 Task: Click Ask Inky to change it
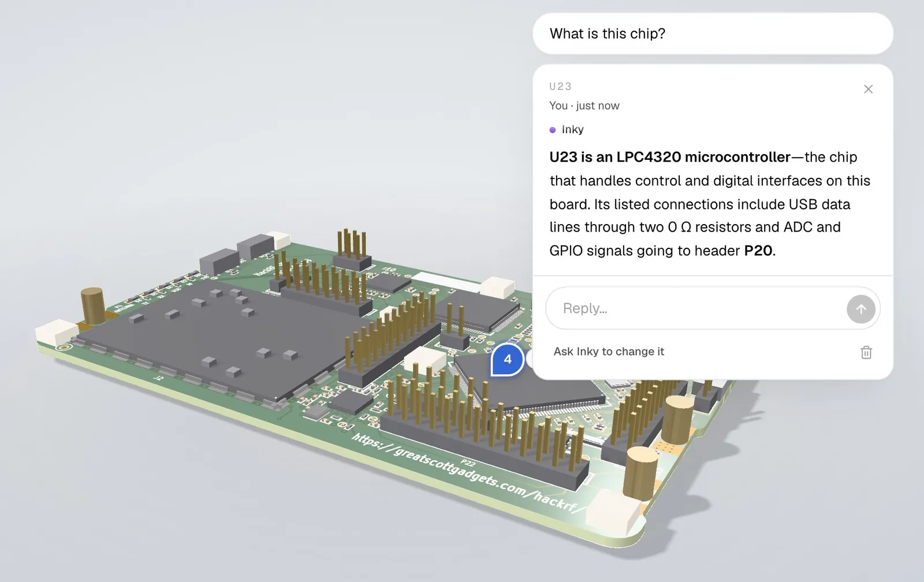[609, 352]
